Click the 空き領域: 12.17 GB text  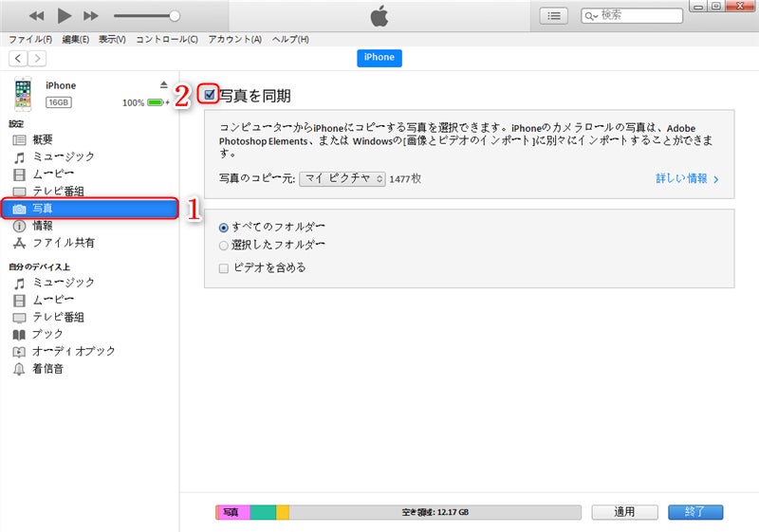tap(435, 512)
